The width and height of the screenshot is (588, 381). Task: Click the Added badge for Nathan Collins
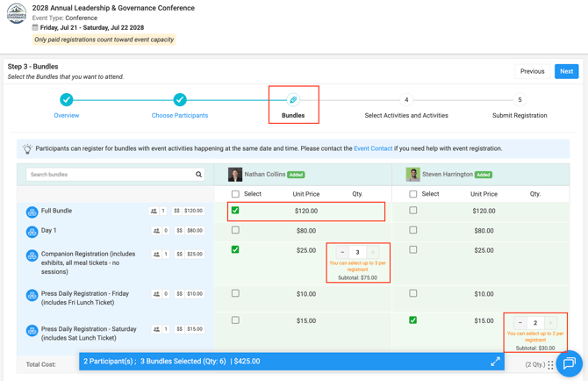click(x=296, y=175)
